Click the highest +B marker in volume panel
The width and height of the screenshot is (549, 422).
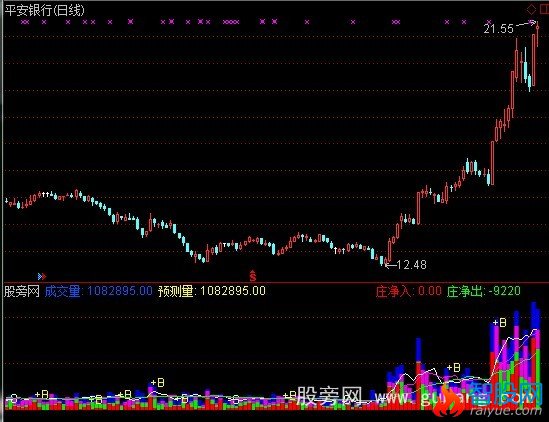coord(499,322)
